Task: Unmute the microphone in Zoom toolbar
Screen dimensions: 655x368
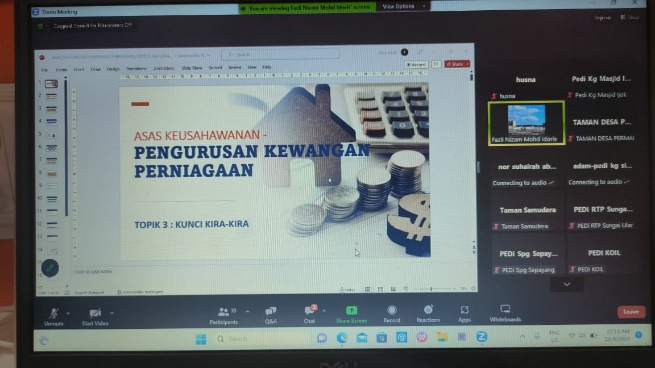Action: [x=54, y=317]
